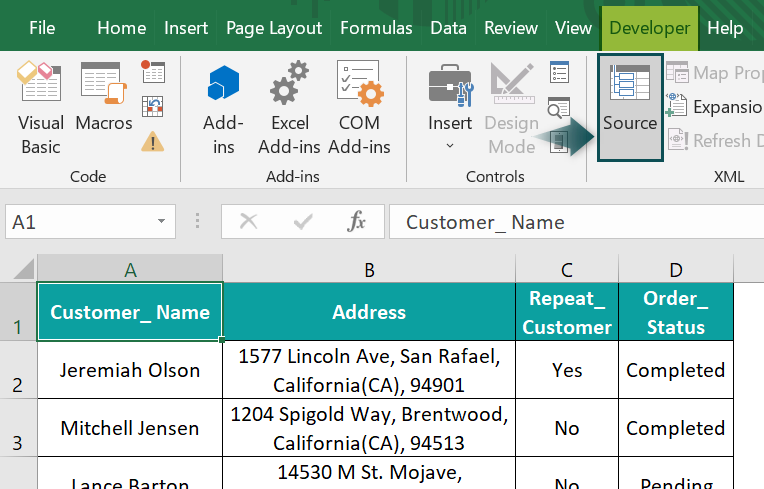Expand the Name Box dropdown
The image size is (764, 489).
[x=161, y=222]
